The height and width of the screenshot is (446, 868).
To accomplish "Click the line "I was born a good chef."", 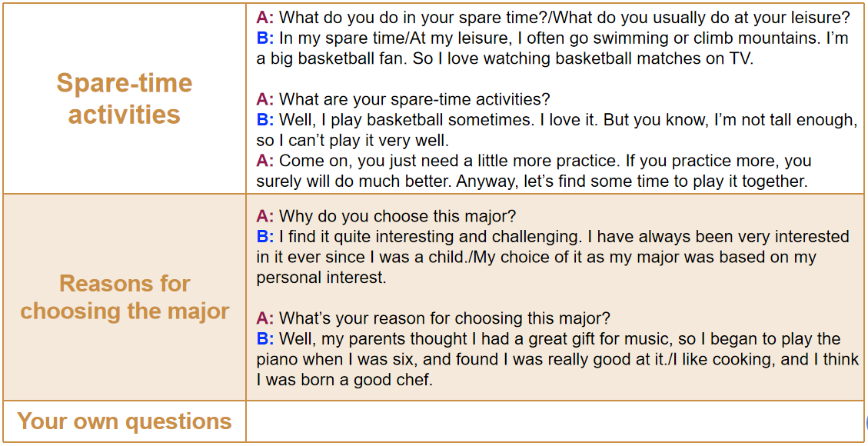I will pos(344,380).
